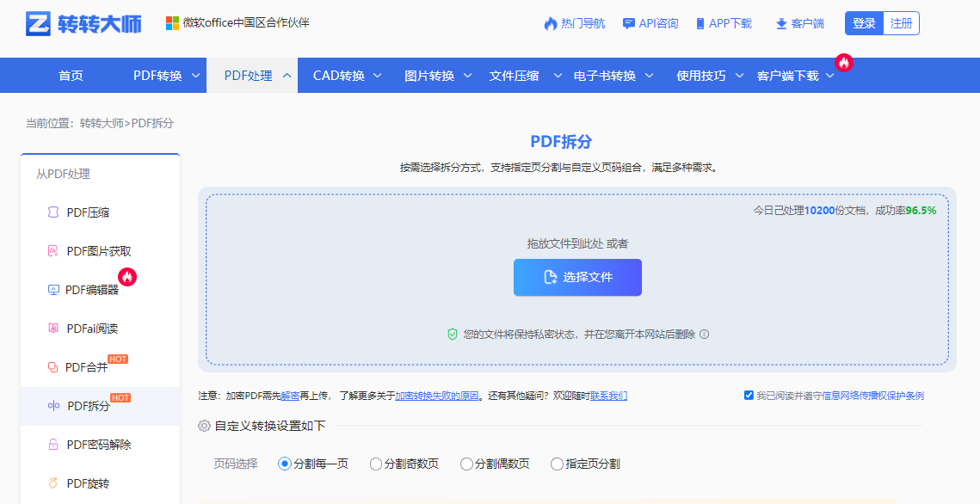This screenshot has height=504, width=980.
Task: Click the PDFai阅读 sidebar icon
Action: (53, 329)
